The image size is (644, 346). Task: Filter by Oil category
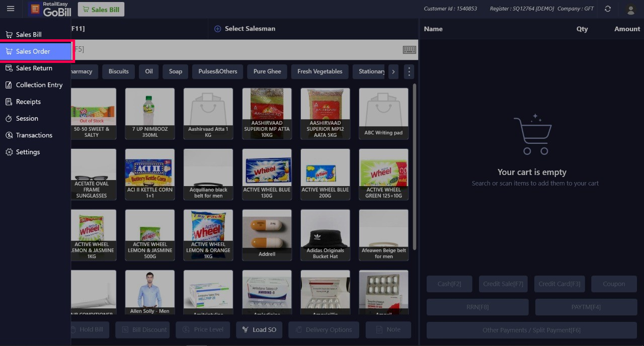pyautogui.click(x=149, y=71)
